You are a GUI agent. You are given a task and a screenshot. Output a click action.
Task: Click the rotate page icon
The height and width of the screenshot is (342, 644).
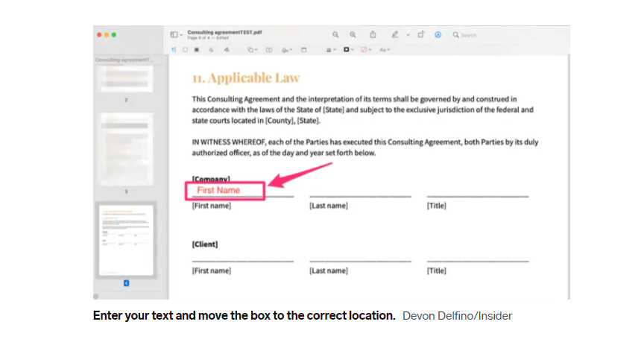[x=420, y=35]
